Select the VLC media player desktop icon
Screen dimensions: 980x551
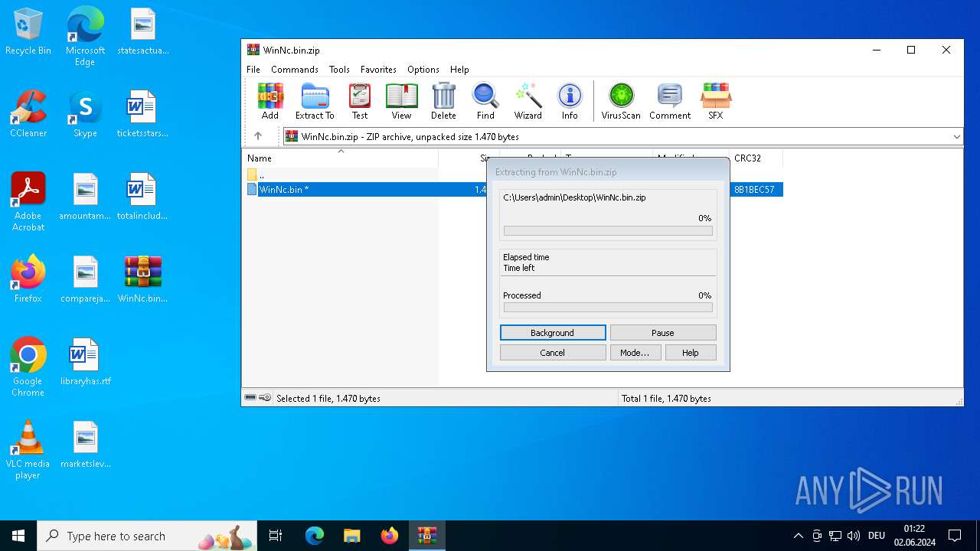pyautogui.click(x=28, y=450)
